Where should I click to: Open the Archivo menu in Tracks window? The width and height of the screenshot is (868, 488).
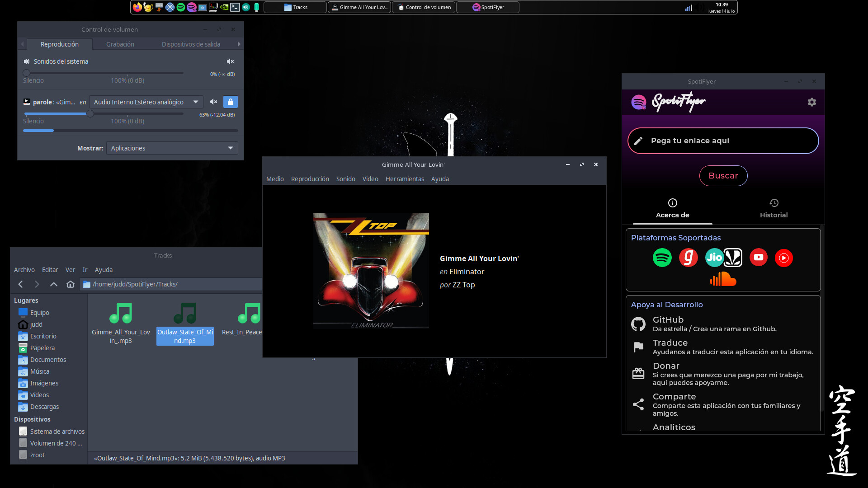click(24, 270)
